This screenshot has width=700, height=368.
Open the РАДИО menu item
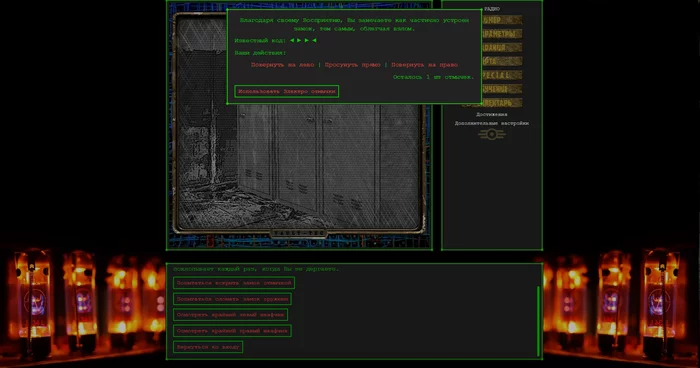(492, 9)
